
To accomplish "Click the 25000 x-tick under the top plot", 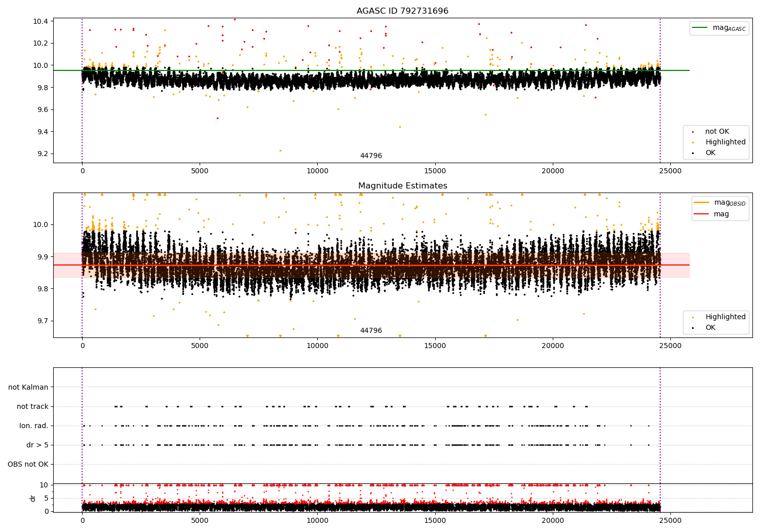I will [670, 171].
